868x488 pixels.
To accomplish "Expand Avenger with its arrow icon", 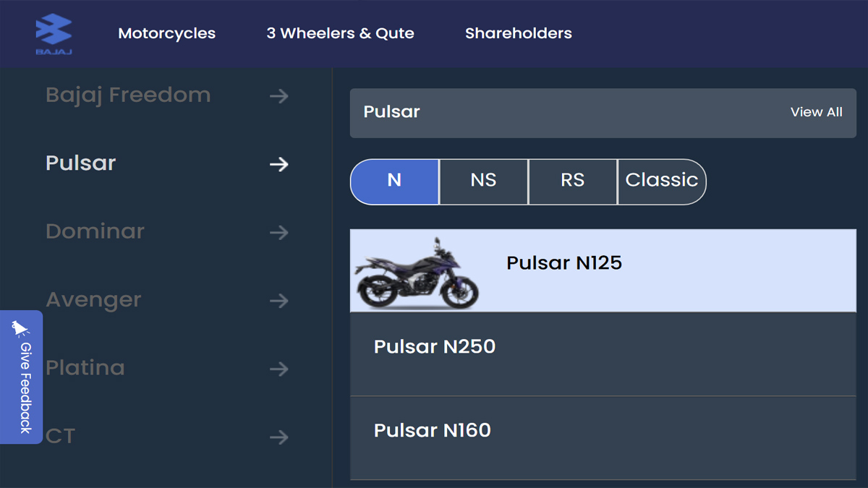I will [x=279, y=301].
